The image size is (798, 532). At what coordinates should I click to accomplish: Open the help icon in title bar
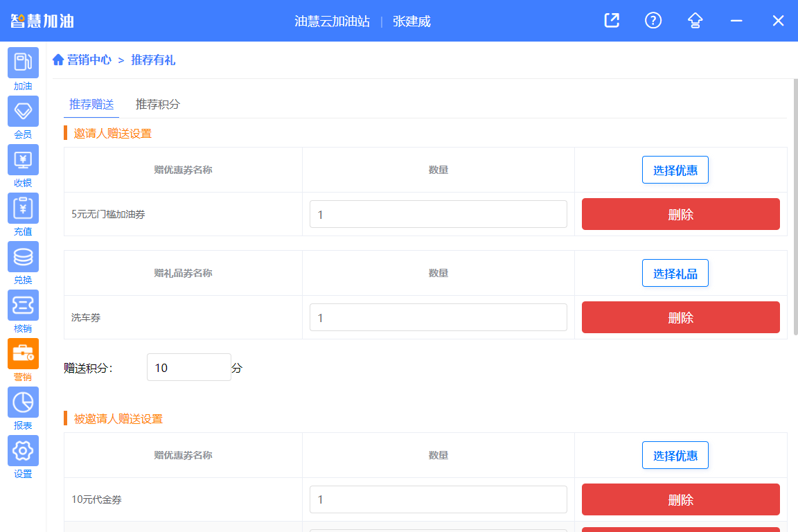click(x=653, y=21)
